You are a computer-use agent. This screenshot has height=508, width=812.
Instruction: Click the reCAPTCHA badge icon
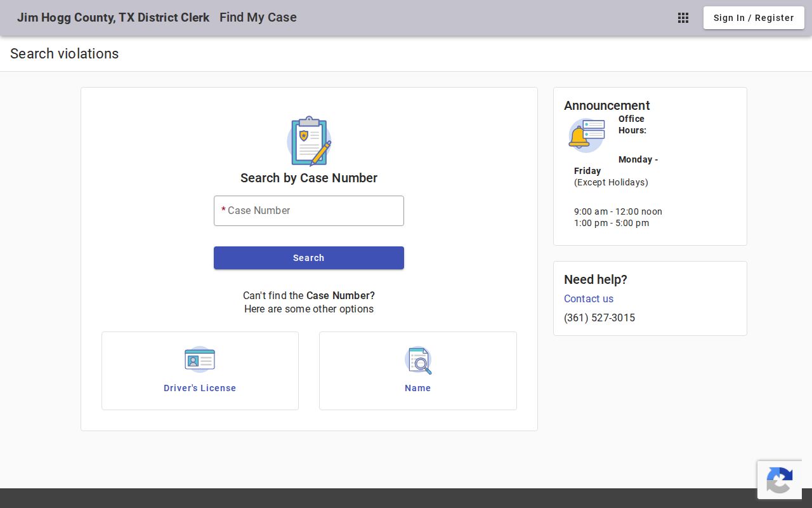tap(780, 479)
